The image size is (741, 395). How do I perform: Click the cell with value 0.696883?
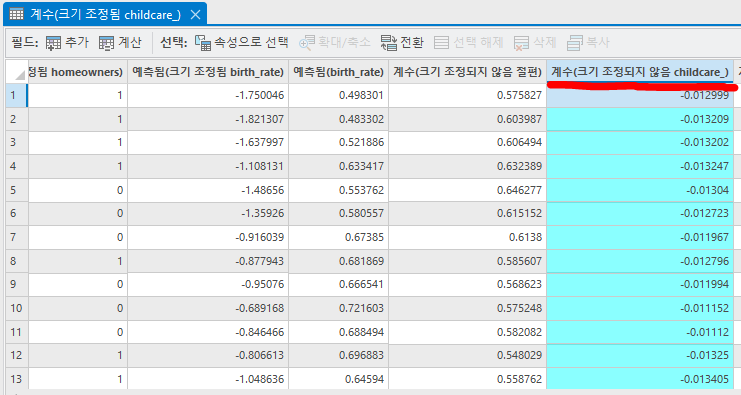point(338,355)
